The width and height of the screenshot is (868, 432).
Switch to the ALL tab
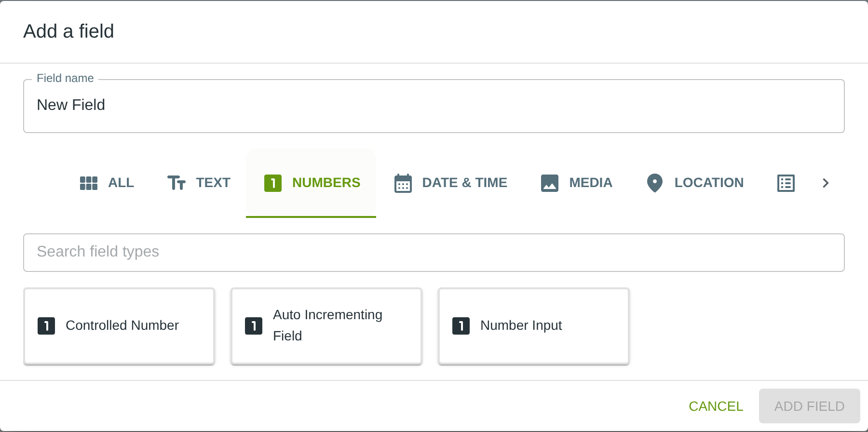pos(107,183)
